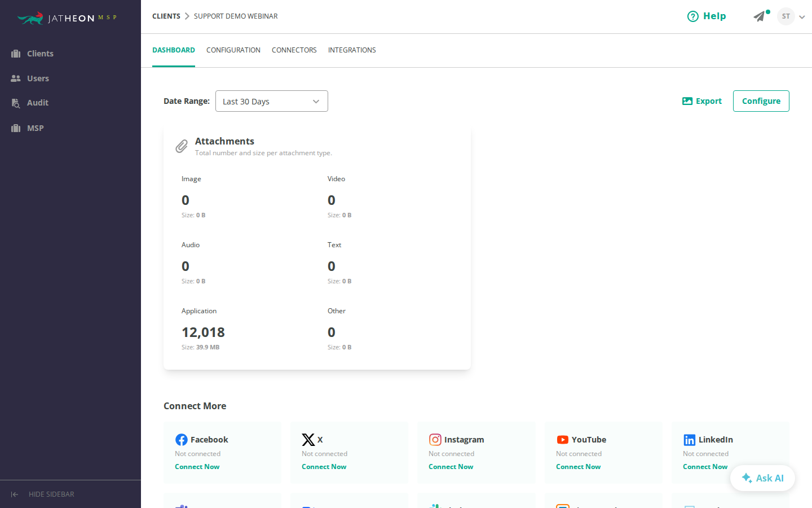
Task: Switch to the Dashboard tab
Action: coord(174,50)
